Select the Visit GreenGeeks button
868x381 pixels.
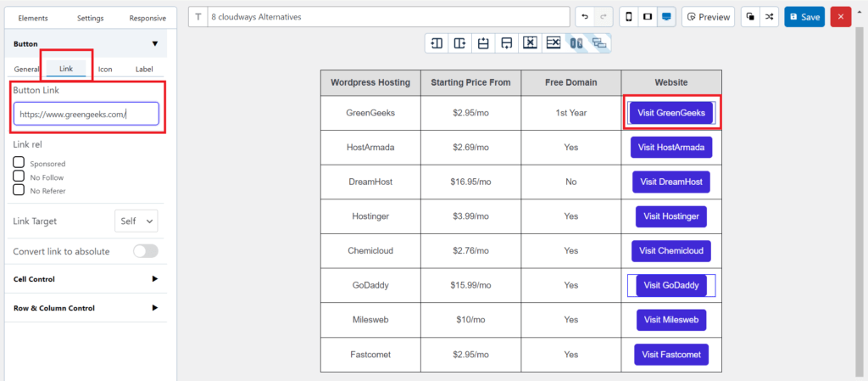pos(671,112)
